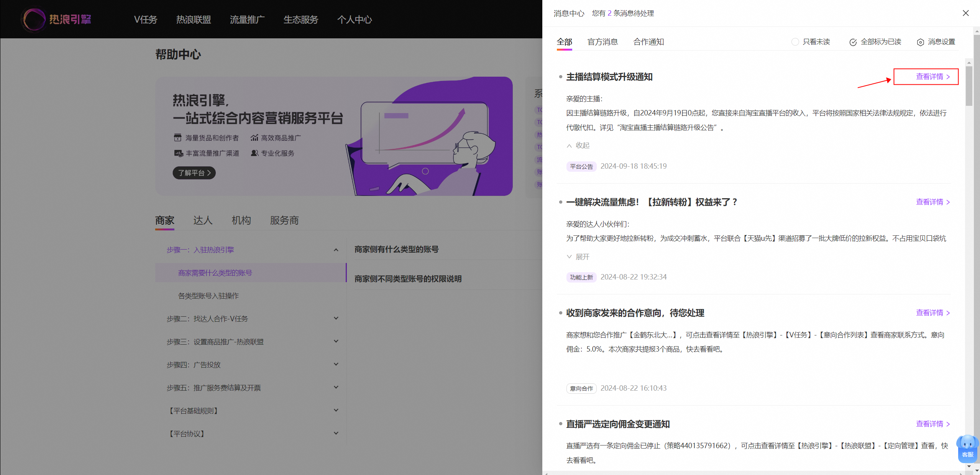The height and width of the screenshot is (475, 980).
Task: Click the scrollbar up arrow
Action: coord(969,62)
